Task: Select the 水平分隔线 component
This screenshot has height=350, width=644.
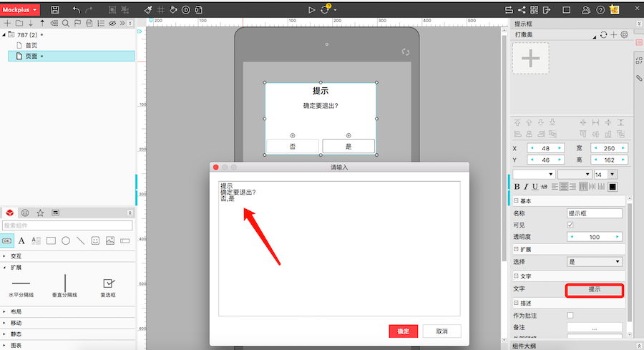Action: pyautogui.click(x=21, y=287)
